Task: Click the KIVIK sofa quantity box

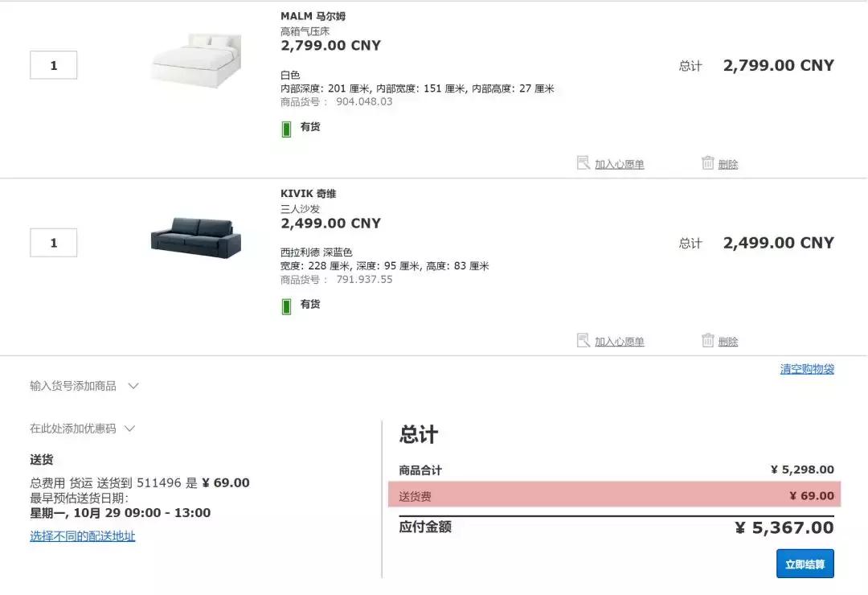Action: click(x=53, y=242)
